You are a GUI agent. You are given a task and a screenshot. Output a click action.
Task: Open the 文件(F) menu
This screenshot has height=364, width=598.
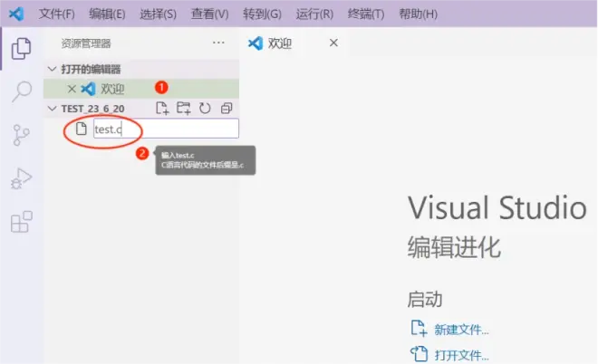pos(56,14)
